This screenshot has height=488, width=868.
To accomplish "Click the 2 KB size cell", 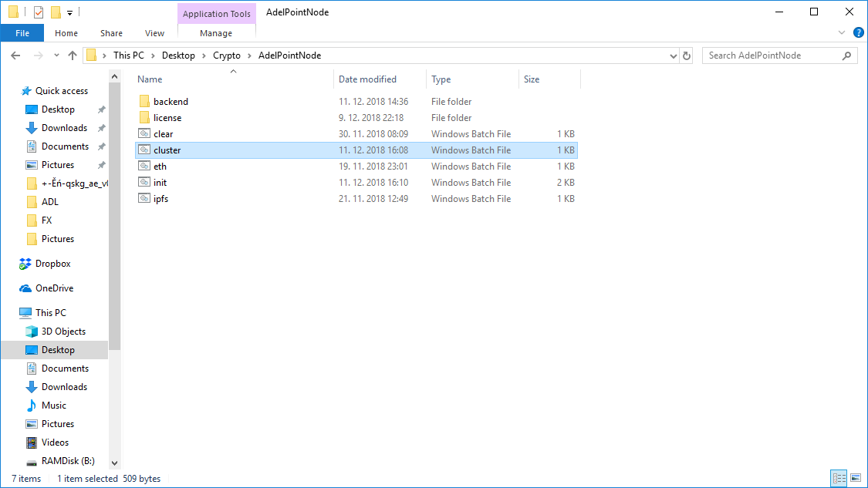I will 566,183.
